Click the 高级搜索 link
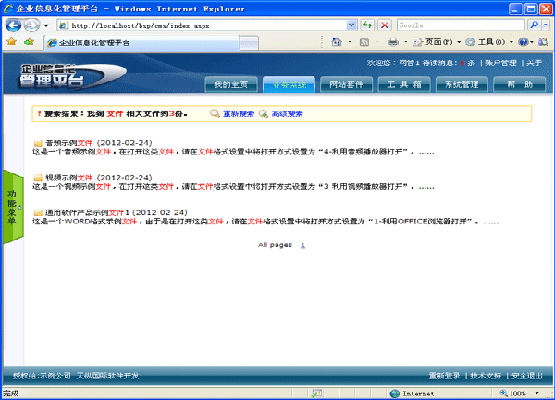The width and height of the screenshot is (555, 400). (287, 114)
